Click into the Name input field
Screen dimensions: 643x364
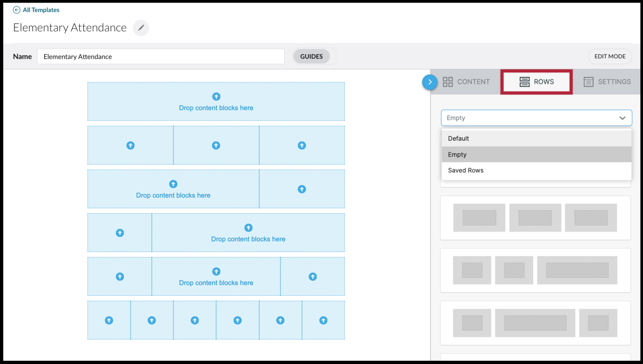[x=161, y=57]
